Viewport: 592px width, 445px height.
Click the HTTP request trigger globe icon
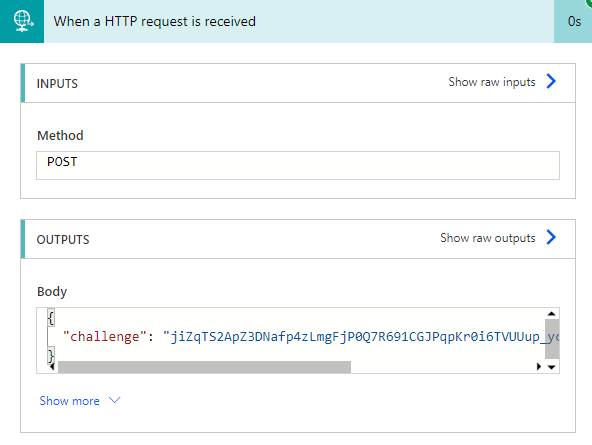click(22, 21)
